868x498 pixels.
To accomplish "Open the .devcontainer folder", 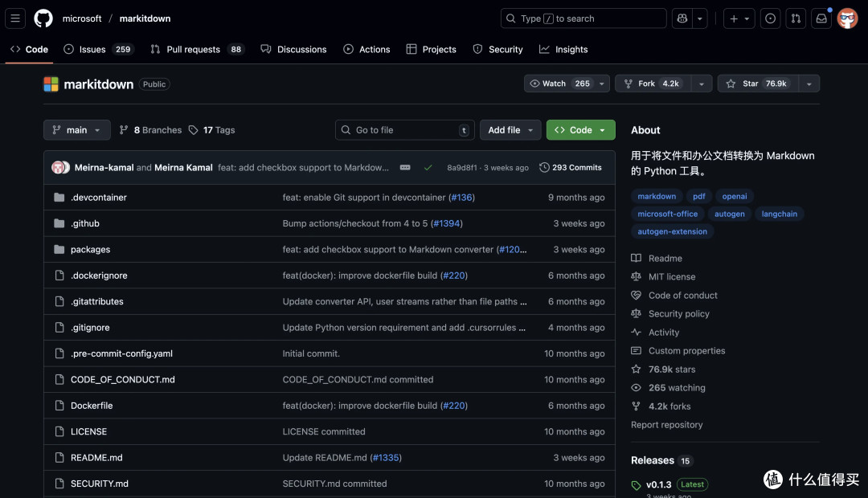I will point(99,198).
